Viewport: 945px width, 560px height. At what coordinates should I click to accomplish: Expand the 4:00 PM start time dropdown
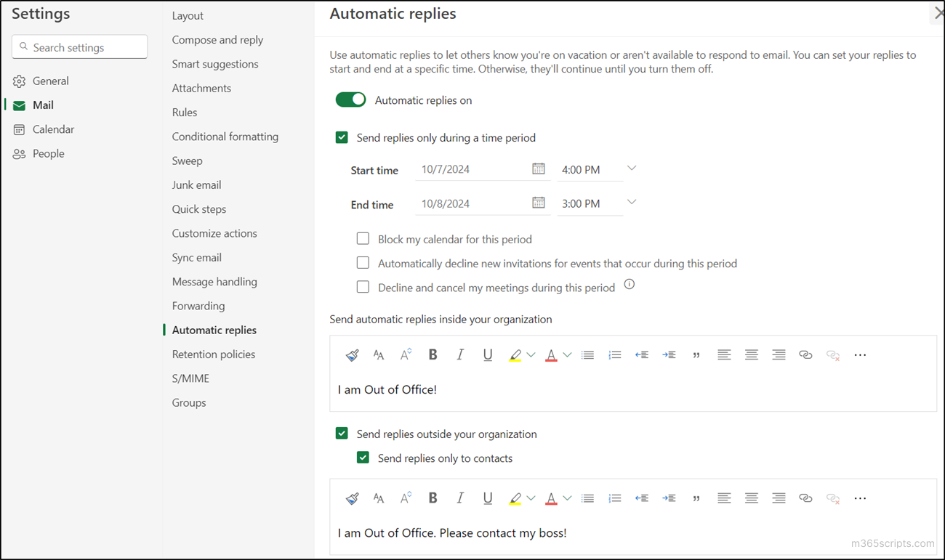(x=632, y=169)
